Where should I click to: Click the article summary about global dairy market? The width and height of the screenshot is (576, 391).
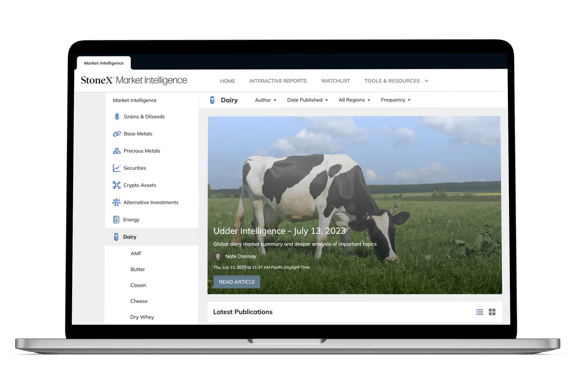click(295, 244)
